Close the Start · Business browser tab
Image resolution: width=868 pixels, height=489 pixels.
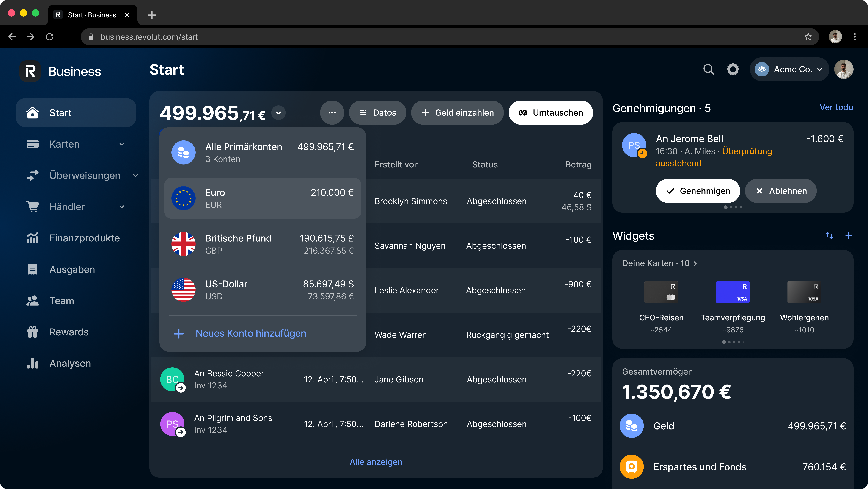click(x=127, y=15)
